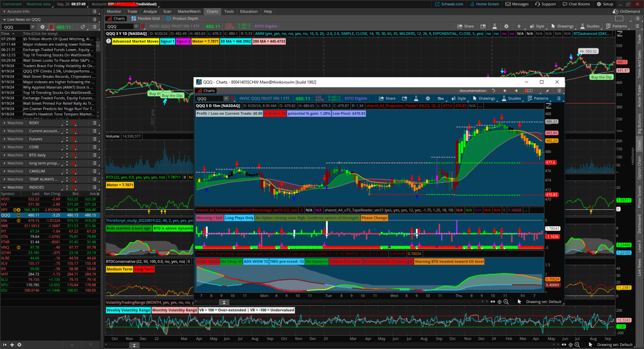Open Support in the top bar
The width and height of the screenshot is (644, 349).
click(545, 4)
